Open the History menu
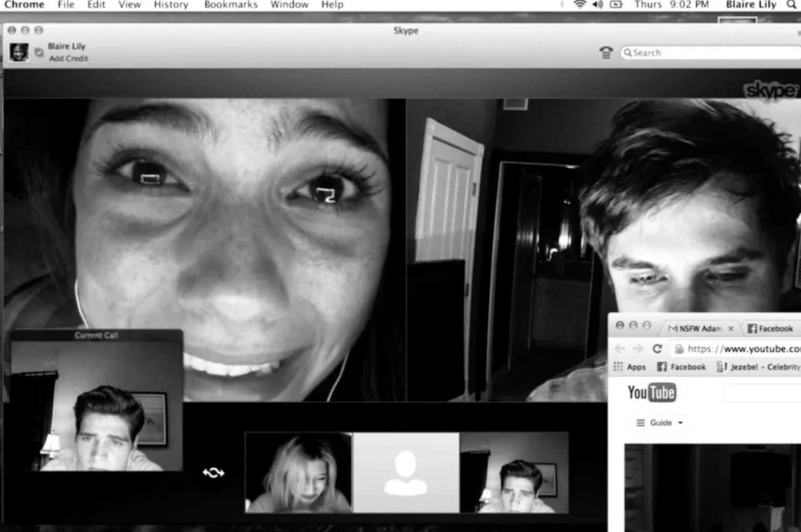The width and height of the screenshot is (801, 532). point(171,5)
